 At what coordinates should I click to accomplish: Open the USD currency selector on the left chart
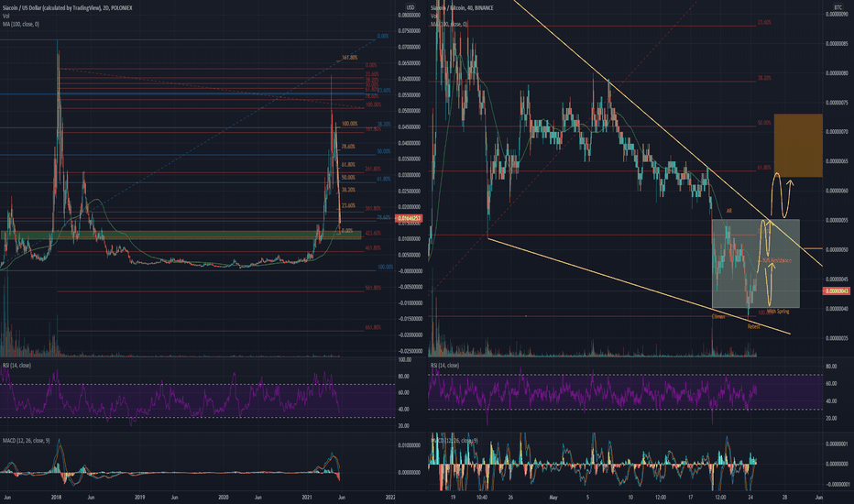pos(411,7)
